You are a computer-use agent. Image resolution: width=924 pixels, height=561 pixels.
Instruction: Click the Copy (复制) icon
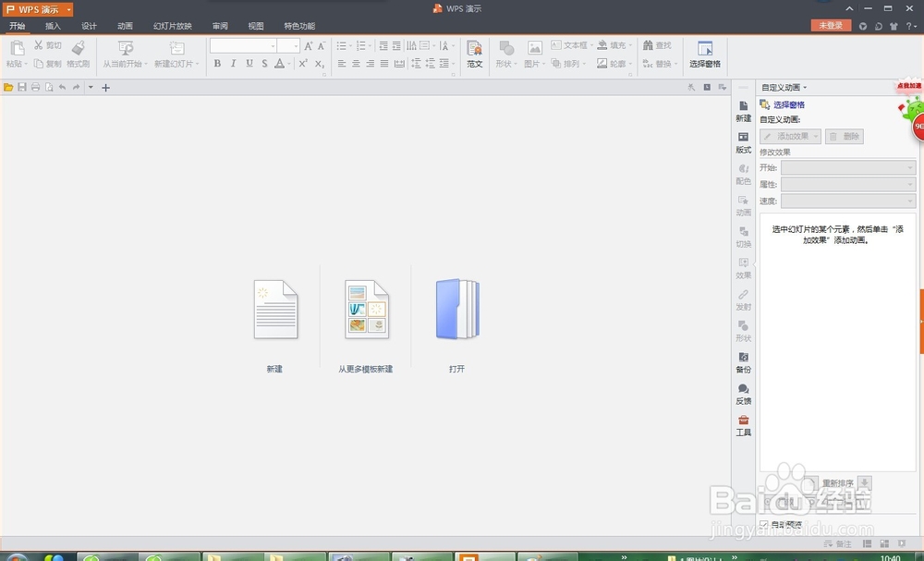click(x=39, y=63)
